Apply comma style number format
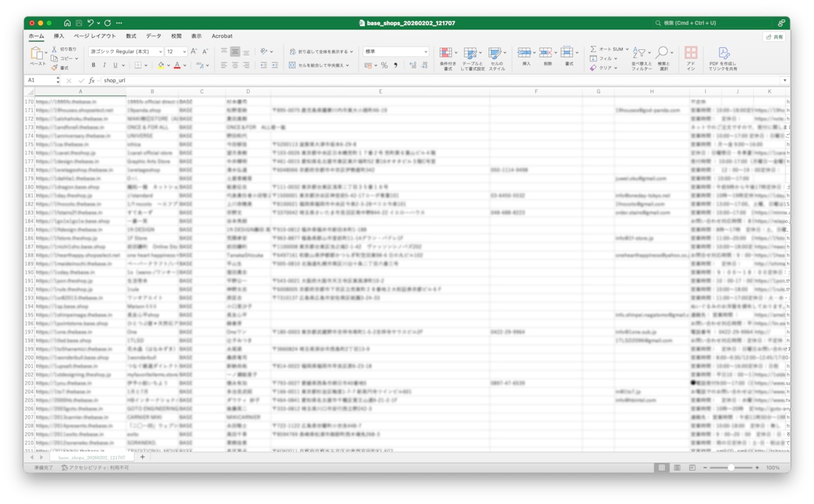 click(x=396, y=65)
